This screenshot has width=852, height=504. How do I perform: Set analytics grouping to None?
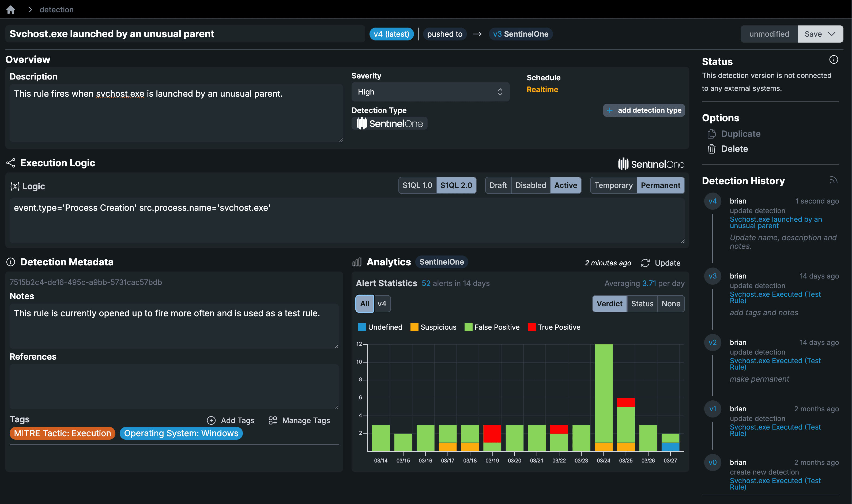(x=671, y=304)
